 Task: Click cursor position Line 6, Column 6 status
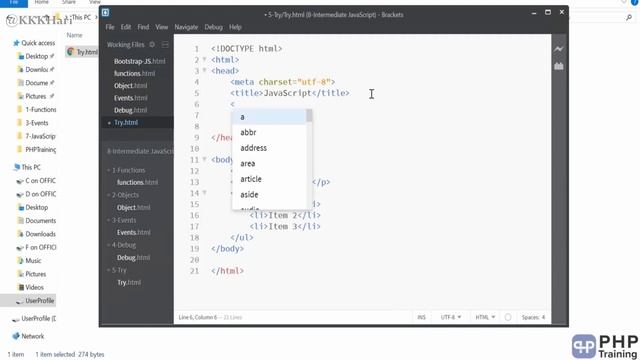[198, 317]
